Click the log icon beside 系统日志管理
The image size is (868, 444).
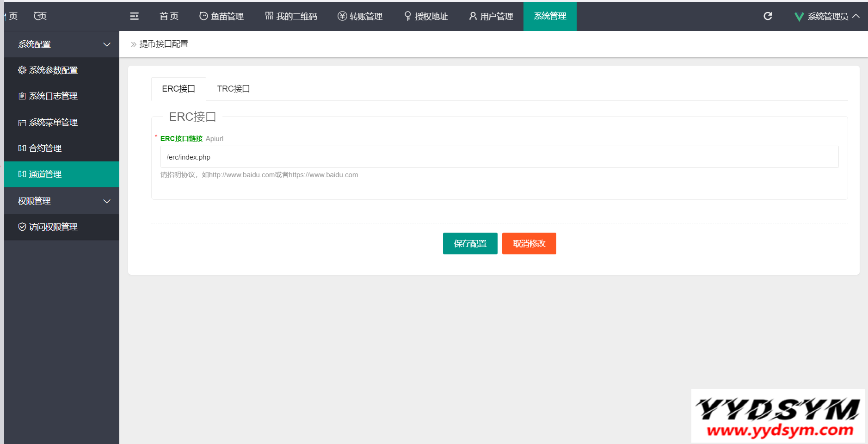22,96
